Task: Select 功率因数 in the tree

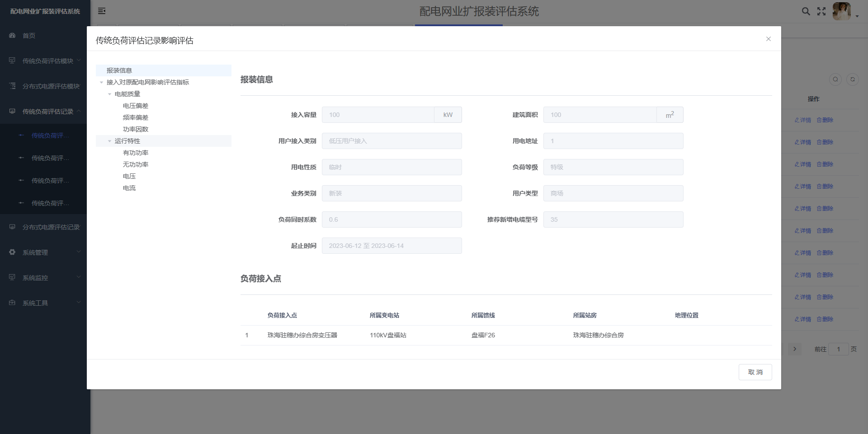Action: 136,129
